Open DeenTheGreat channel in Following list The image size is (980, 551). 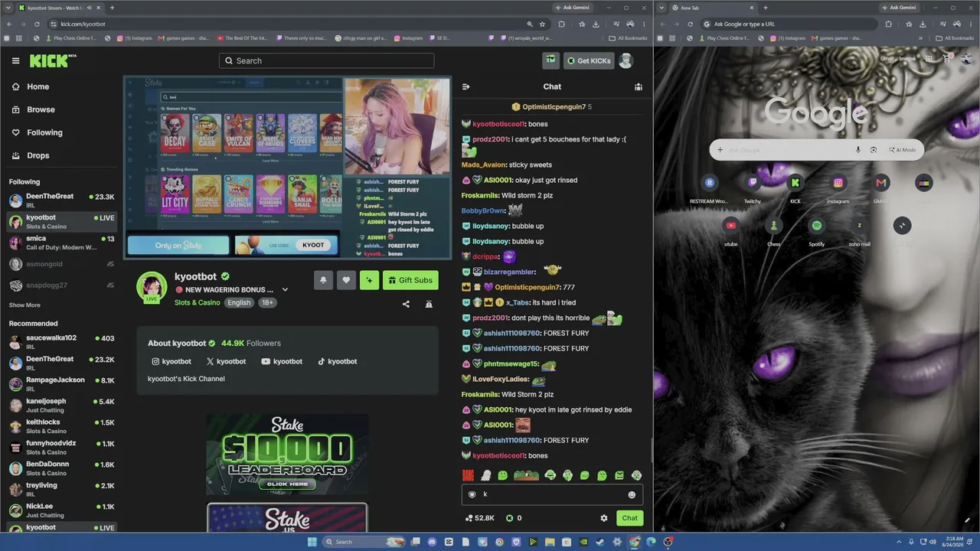pyautogui.click(x=61, y=201)
